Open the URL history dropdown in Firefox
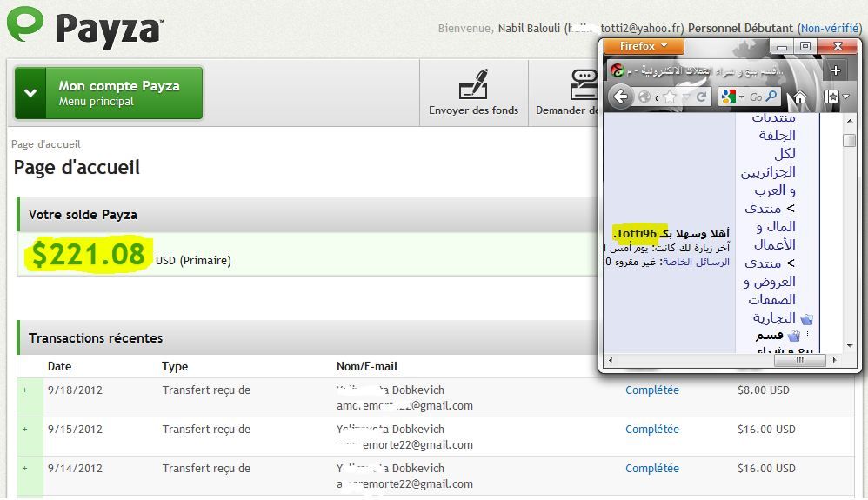868x500 pixels. coord(686,97)
